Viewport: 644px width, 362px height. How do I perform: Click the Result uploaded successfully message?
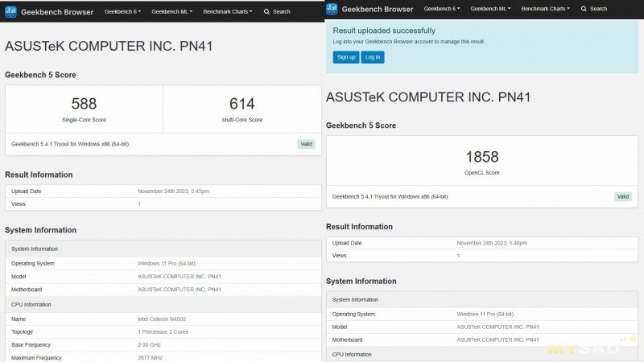384,31
